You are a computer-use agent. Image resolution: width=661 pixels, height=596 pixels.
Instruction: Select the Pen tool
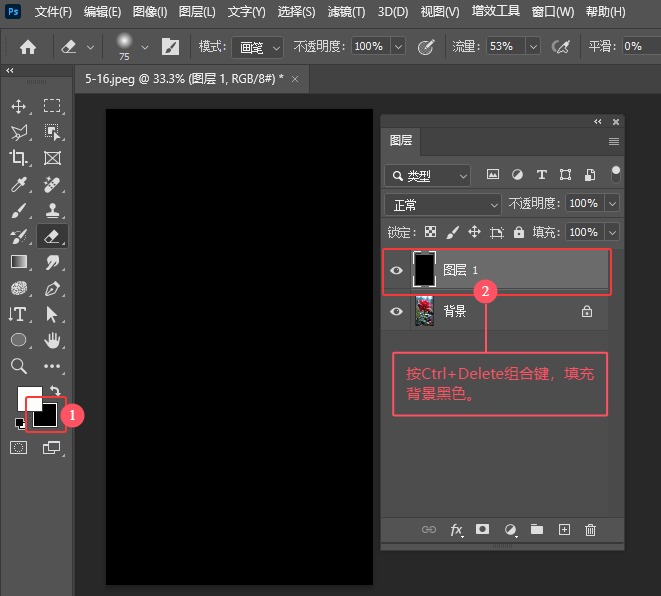pyautogui.click(x=52, y=289)
